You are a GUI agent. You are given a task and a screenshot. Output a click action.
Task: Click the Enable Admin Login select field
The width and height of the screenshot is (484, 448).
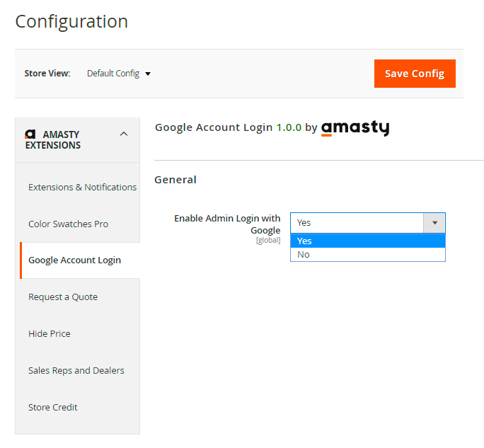[x=357, y=223]
